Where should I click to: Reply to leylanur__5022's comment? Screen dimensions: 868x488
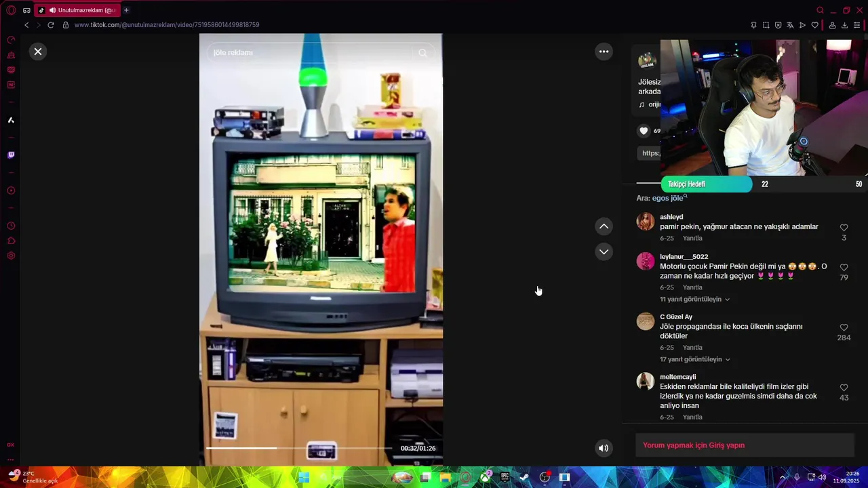click(x=692, y=287)
